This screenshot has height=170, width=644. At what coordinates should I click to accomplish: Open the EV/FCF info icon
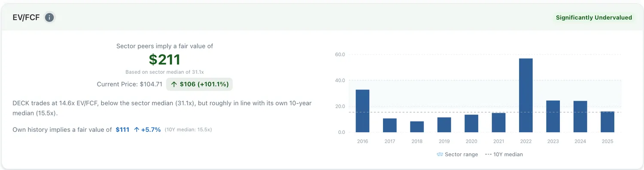click(50, 18)
